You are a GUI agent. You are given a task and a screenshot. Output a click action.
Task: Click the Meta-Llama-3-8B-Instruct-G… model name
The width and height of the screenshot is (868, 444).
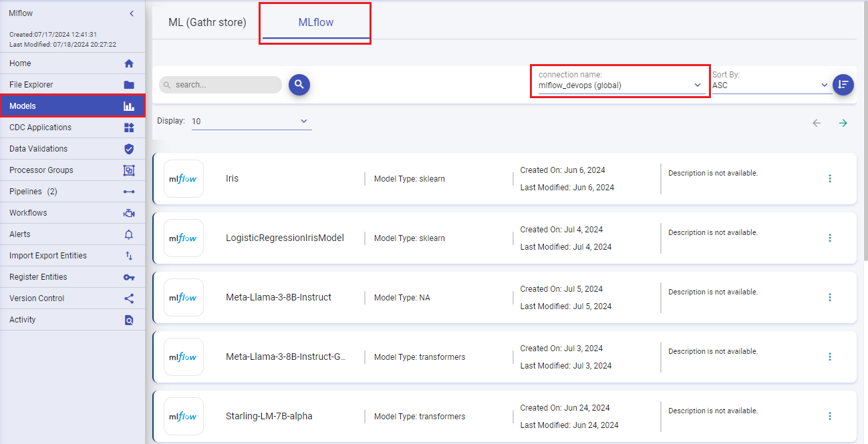pyautogui.click(x=286, y=357)
